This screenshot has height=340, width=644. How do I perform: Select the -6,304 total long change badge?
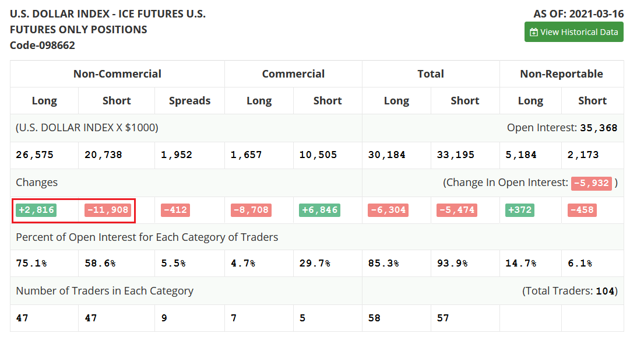pyautogui.click(x=388, y=210)
